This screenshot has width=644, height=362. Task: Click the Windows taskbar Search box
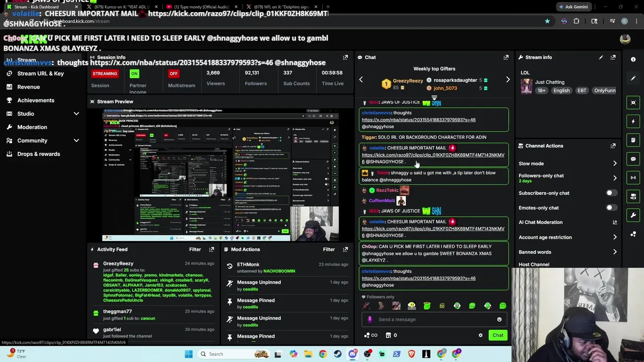click(x=232, y=354)
